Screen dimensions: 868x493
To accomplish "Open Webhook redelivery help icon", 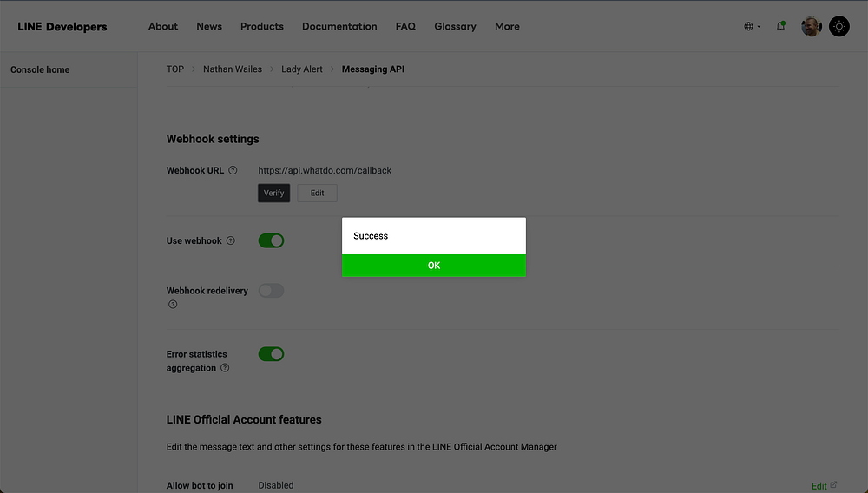I will [173, 305].
